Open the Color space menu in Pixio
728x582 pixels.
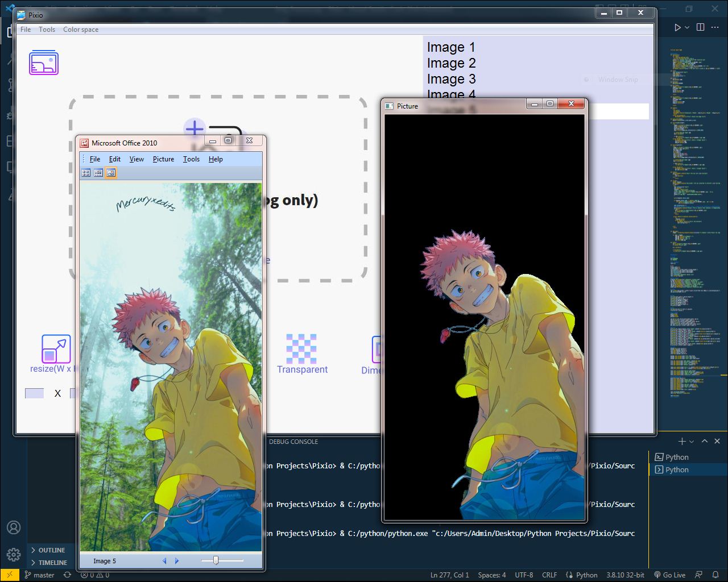tap(81, 30)
